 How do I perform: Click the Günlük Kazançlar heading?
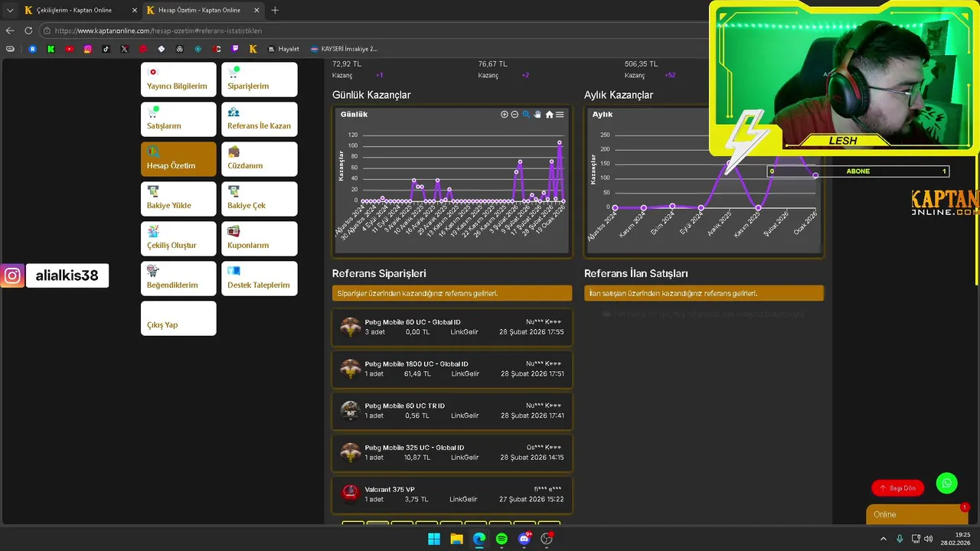(371, 95)
